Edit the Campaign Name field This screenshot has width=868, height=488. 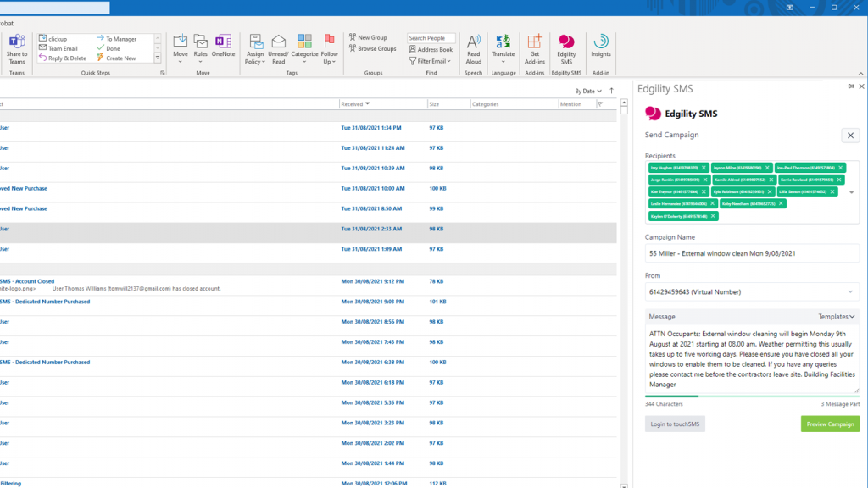[x=752, y=253]
